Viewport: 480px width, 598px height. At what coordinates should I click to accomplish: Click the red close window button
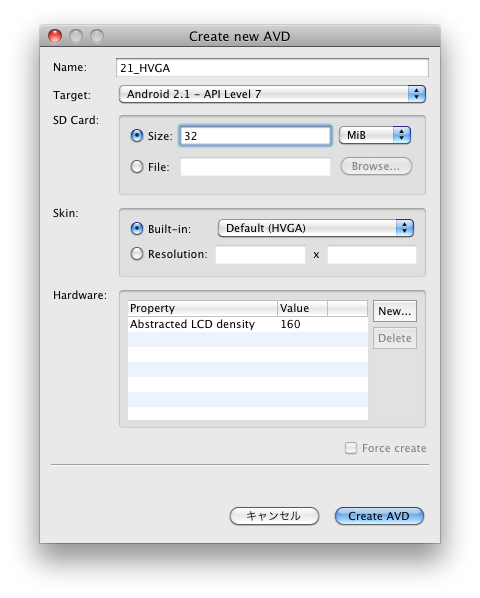click(x=55, y=36)
